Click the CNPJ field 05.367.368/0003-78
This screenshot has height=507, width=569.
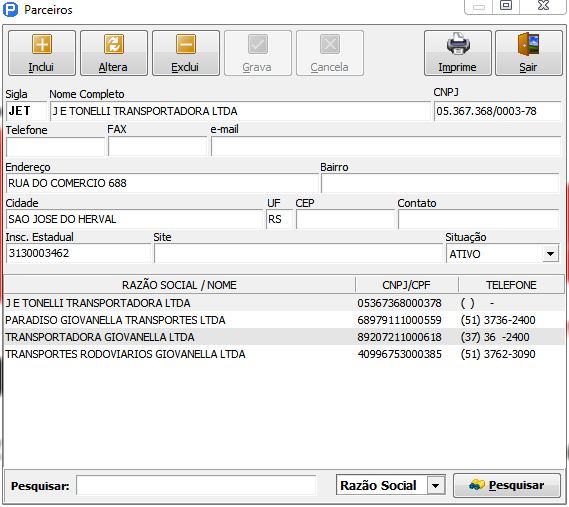(497, 111)
